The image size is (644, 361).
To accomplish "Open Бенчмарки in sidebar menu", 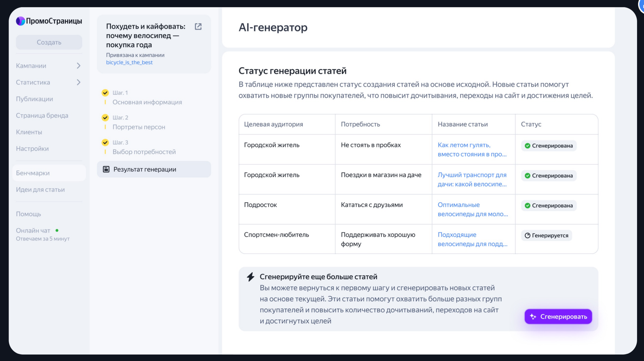I will coord(33,173).
